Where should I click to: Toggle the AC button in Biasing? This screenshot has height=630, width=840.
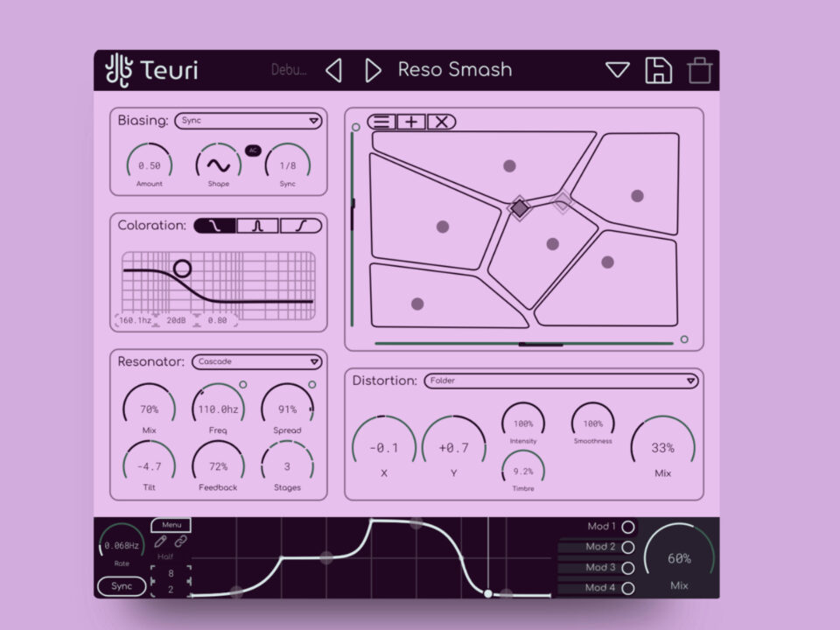coord(253,150)
